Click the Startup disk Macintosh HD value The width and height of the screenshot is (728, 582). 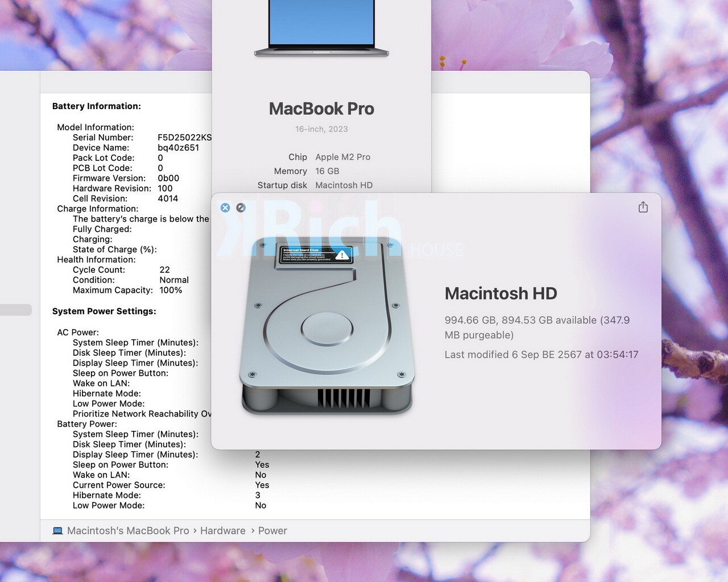coord(344,185)
